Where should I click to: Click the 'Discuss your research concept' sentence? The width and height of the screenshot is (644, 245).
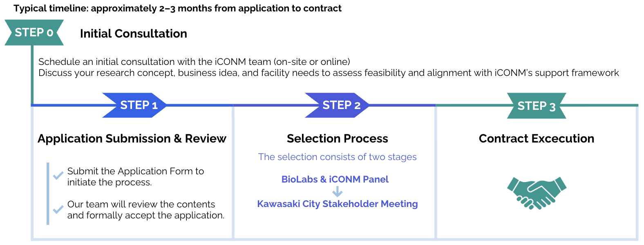click(328, 73)
